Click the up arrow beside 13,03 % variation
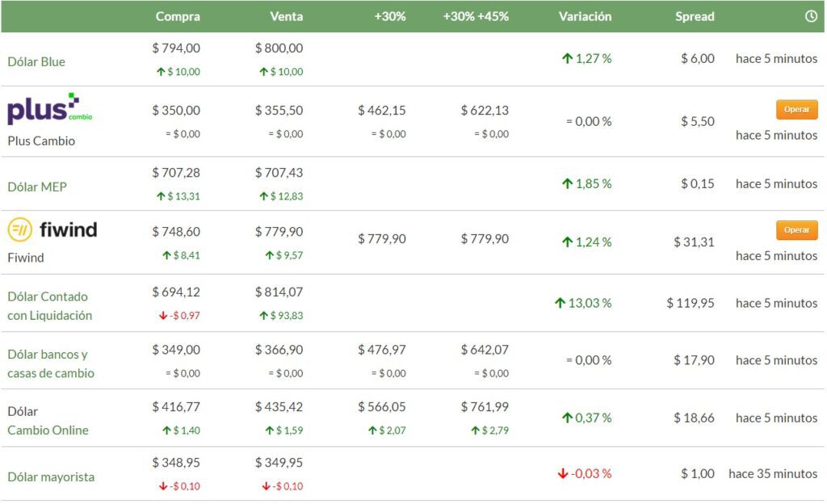The height and width of the screenshot is (504, 827). 560,304
